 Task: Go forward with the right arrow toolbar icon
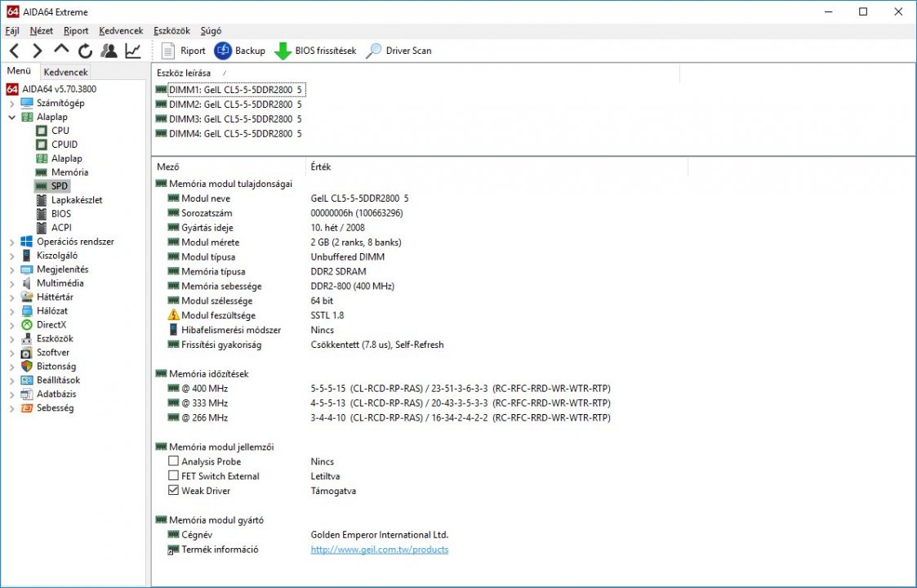coord(38,51)
